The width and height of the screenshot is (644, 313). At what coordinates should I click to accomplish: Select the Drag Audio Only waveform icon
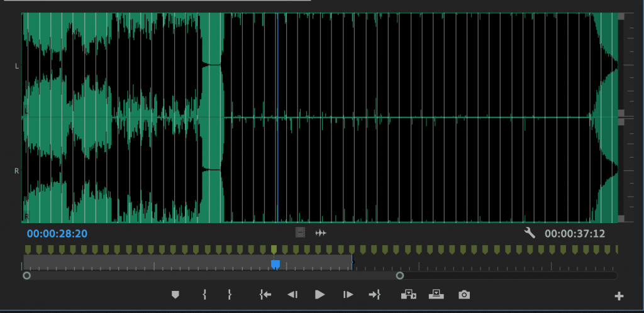320,233
